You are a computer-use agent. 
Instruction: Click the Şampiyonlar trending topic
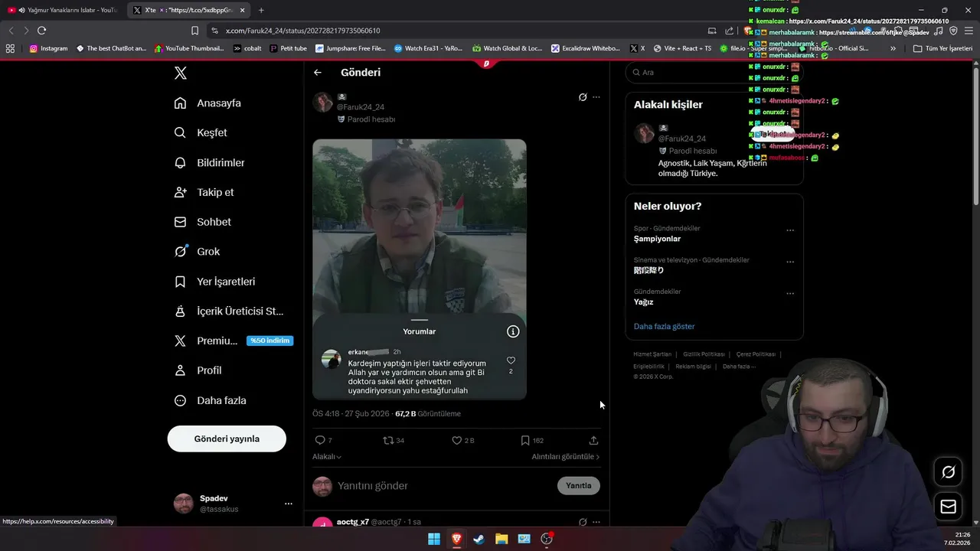point(657,239)
